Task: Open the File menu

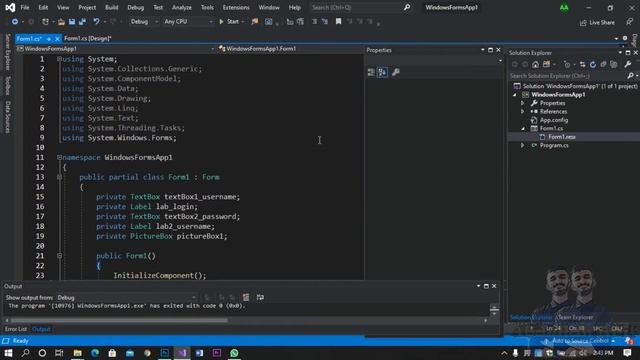Action: [x=24, y=7]
